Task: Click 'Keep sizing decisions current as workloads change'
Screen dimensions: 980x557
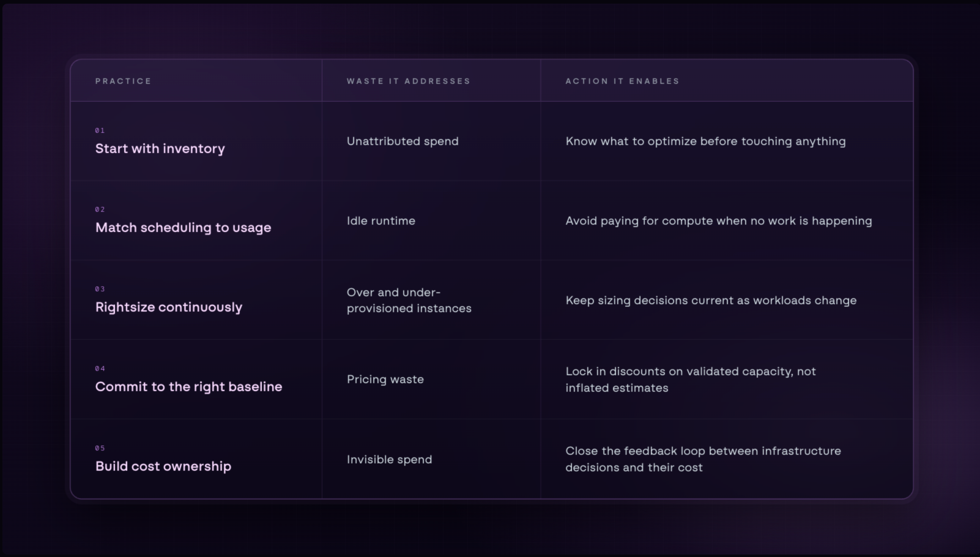Action: 711,301
